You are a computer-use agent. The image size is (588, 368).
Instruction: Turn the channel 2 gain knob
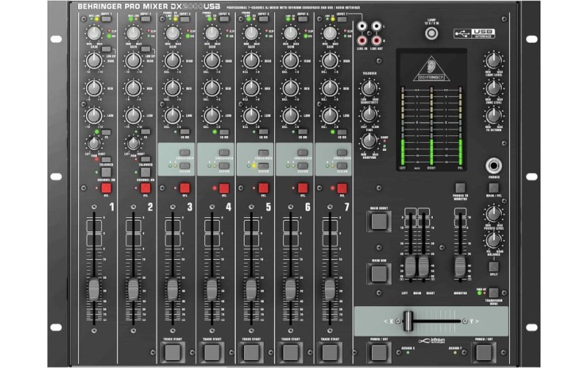[x=133, y=33]
